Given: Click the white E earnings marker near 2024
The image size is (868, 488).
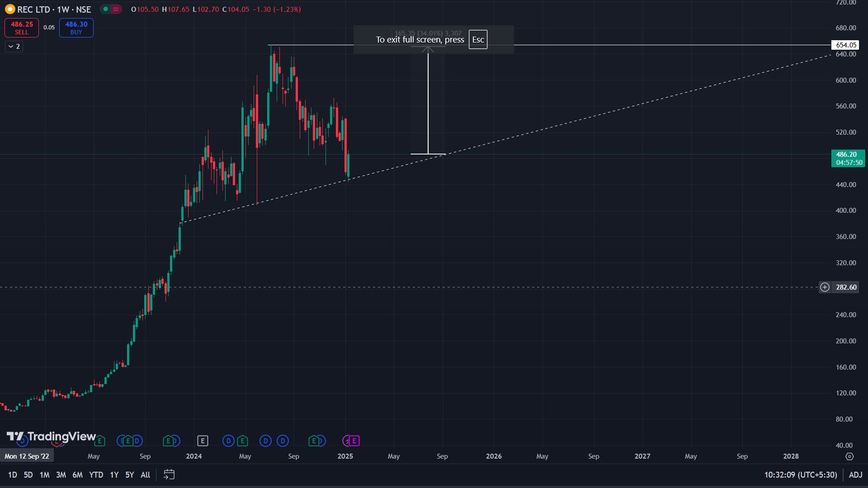Looking at the screenshot, I should (203, 441).
